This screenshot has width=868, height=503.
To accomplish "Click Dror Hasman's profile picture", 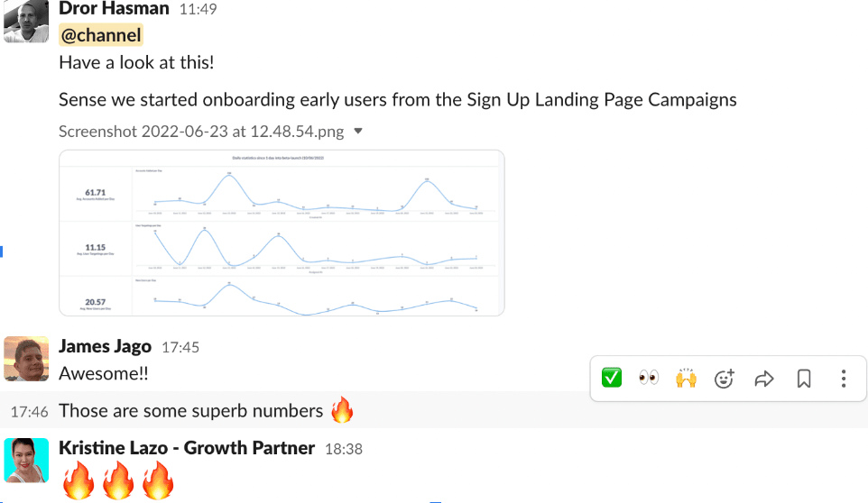I will [26, 20].
